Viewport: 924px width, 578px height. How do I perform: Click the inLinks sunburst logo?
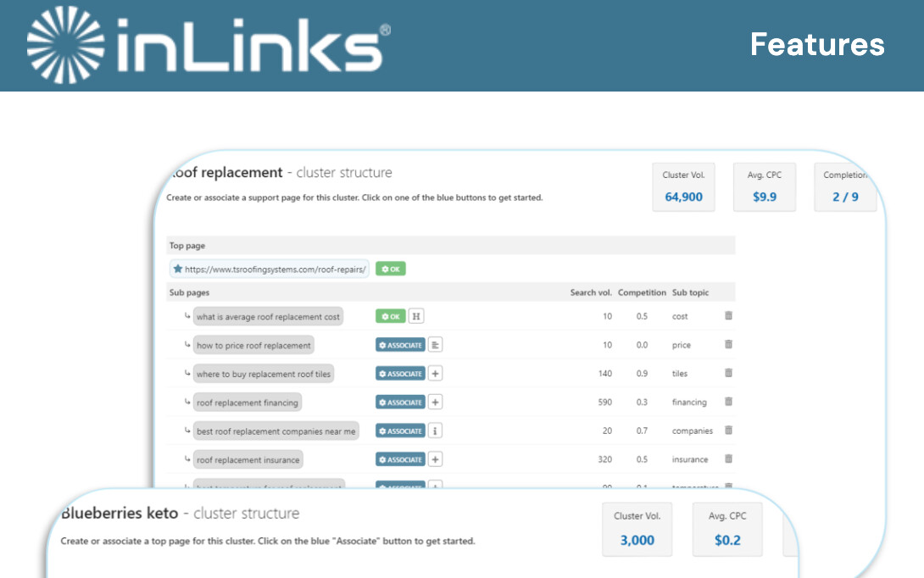click(65, 45)
